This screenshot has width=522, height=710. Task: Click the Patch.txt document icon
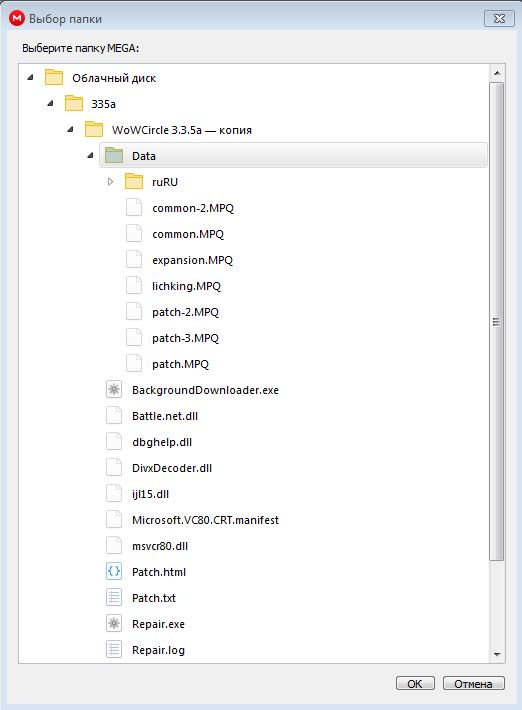[x=114, y=598]
